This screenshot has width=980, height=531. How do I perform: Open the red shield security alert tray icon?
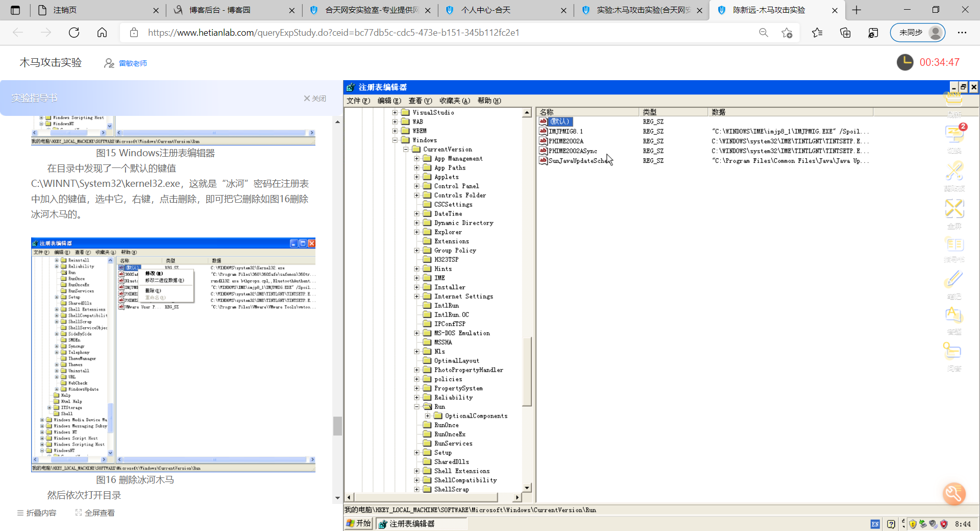click(944, 524)
